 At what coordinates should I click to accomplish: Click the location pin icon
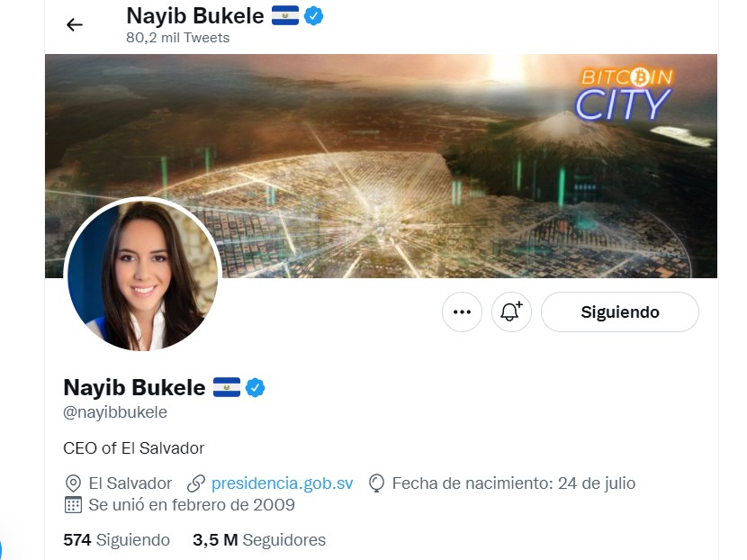[x=73, y=483]
